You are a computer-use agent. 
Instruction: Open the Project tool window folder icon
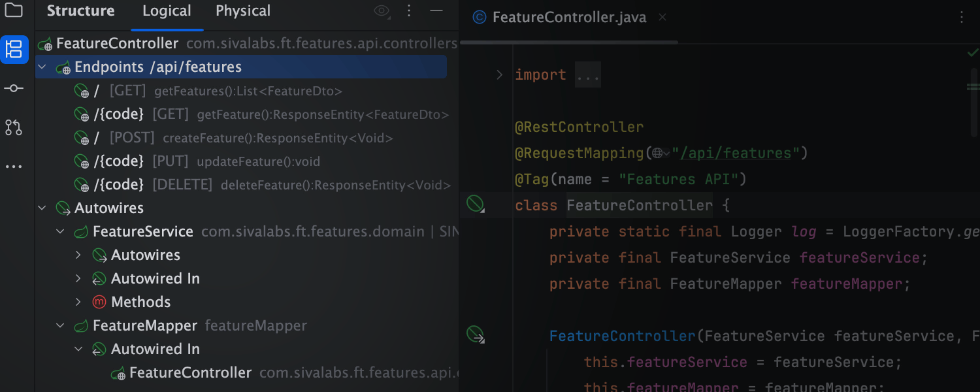click(14, 11)
